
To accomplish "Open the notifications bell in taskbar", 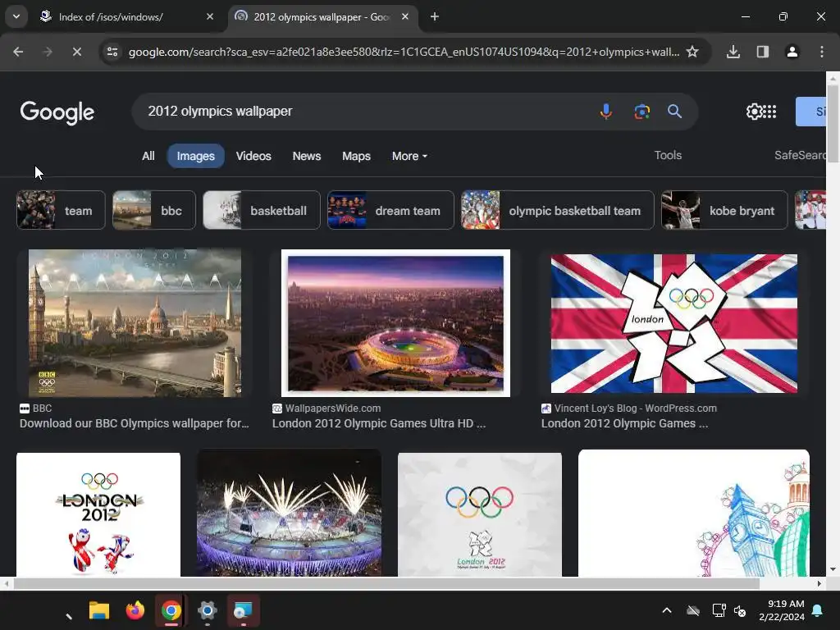I will (x=818, y=610).
